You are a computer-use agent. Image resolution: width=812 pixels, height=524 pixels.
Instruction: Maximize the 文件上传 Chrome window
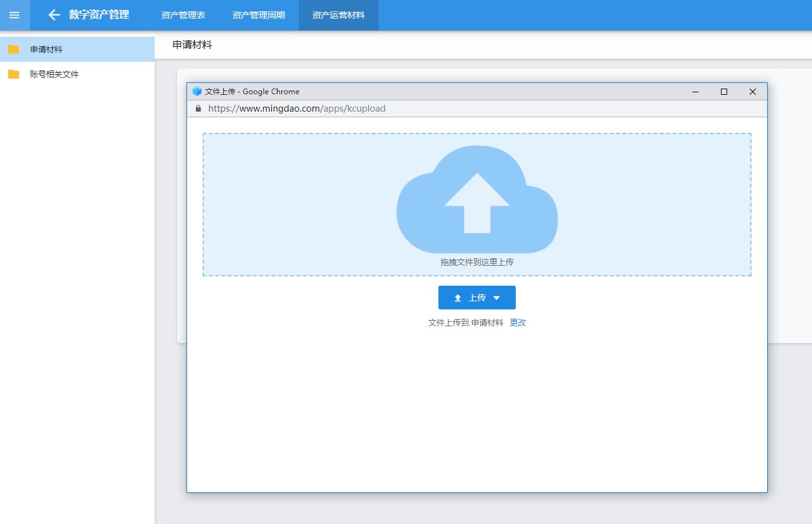tap(724, 92)
